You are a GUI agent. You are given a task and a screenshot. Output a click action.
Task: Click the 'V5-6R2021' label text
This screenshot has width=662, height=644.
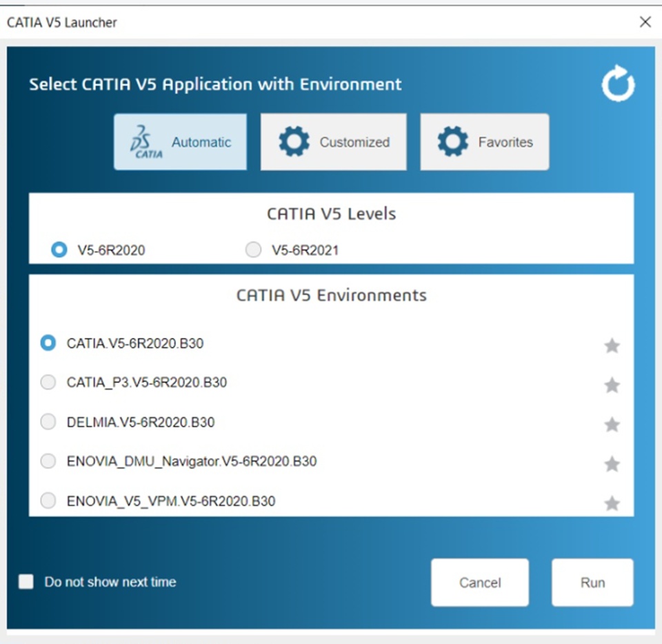point(305,250)
